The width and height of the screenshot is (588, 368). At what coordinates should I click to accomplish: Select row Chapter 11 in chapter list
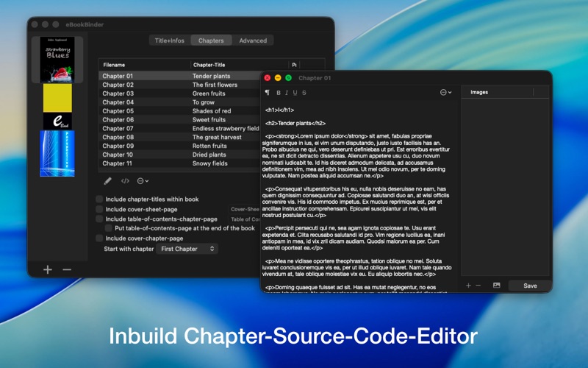179,163
